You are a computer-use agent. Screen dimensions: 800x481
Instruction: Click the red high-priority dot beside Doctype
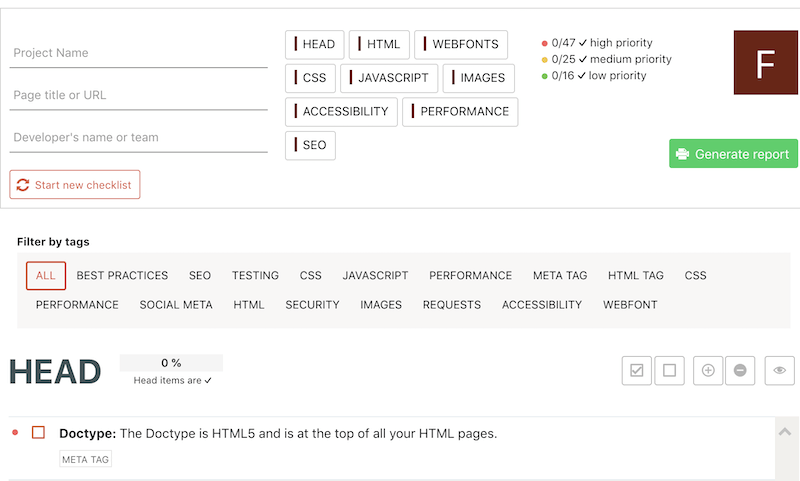click(15, 433)
